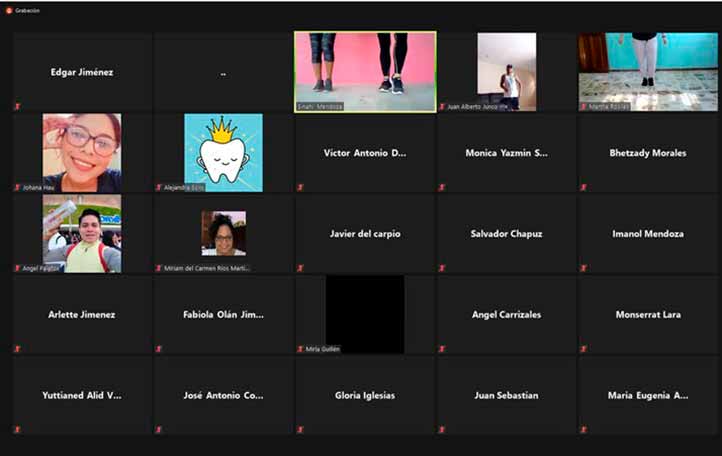Image resolution: width=722 pixels, height=456 pixels.
Task: Click muted mic icon on Monserrat Lara tile
Action: (x=583, y=349)
